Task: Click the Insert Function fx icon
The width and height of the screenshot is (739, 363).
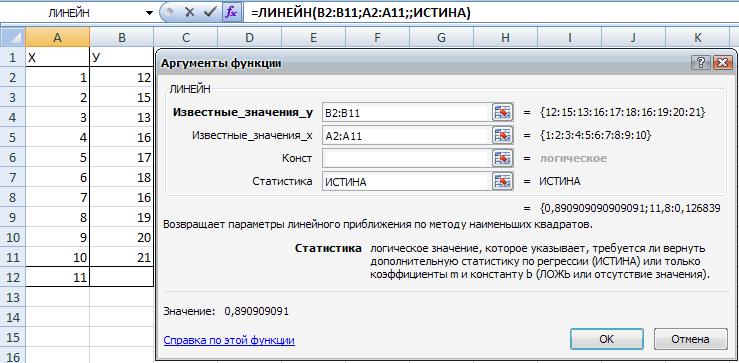Action: coord(231,13)
